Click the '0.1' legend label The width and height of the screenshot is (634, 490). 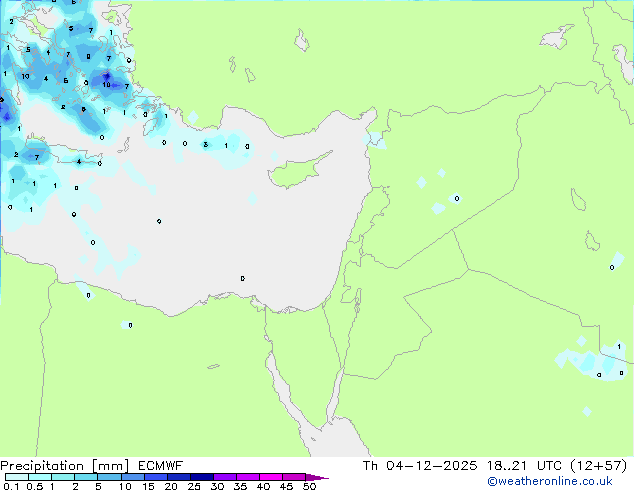pyautogui.click(x=11, y=486)
